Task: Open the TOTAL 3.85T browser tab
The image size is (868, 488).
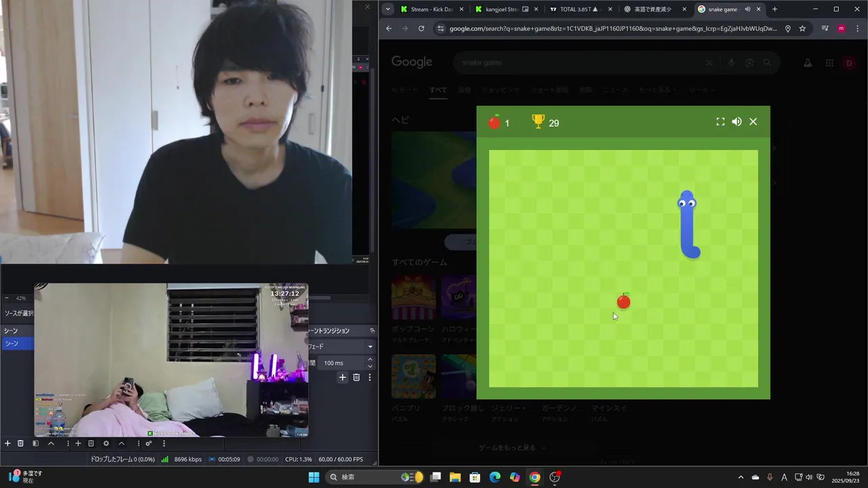Action: [x=581, y=9]
